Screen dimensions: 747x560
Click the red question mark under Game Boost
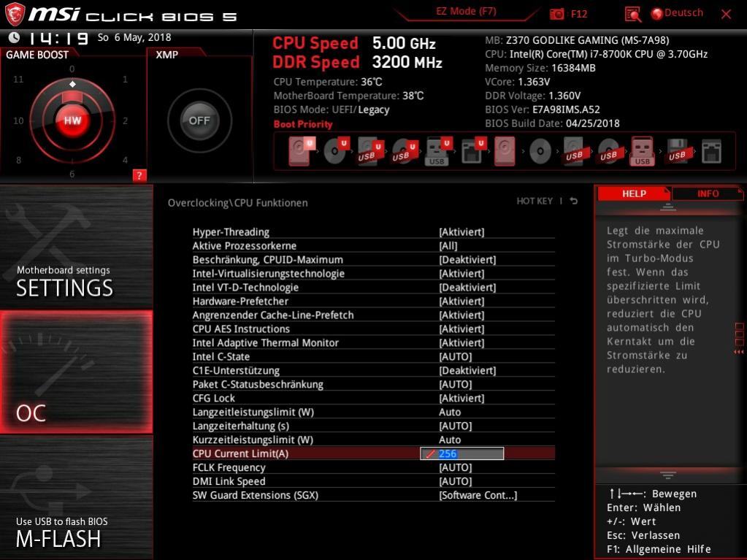(x=139, y=175)
